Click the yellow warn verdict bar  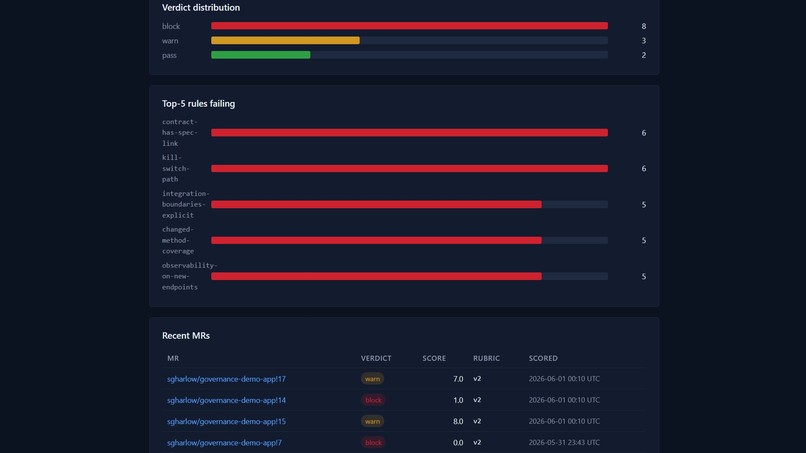(285, 41)
